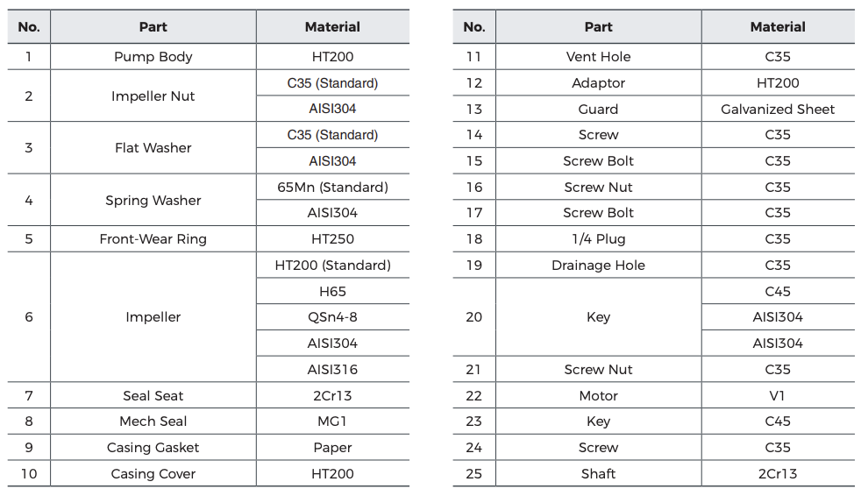Select the Adaptor part cell
This screenshot has width=868, height=496.
pyautogui.click(x=598, y=83)
